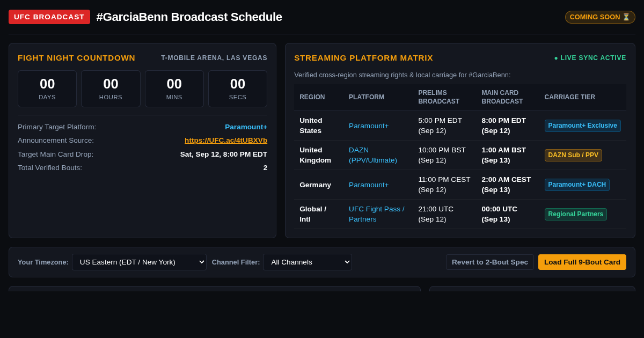This screenshot has width=644, height=338.
Task: Click the STREAMING PLATFORM MATRIX heading
Action: 363,58
